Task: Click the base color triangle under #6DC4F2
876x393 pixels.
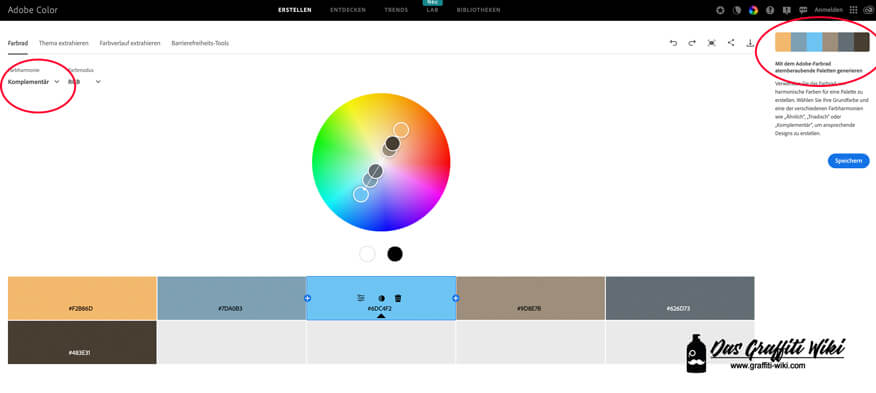Action: pyautogui.click(x=381, y=316)
